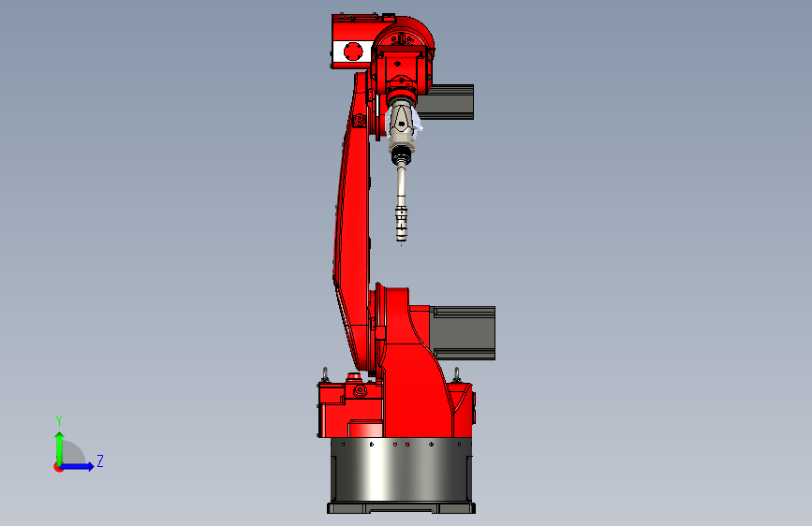Select the red circular cover on upper housing
This screenshot has height=526, width=812.
coord(354,51)
